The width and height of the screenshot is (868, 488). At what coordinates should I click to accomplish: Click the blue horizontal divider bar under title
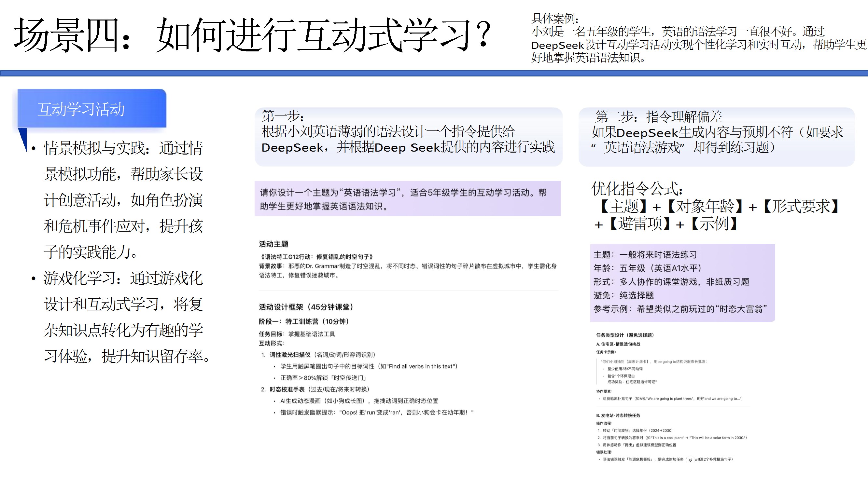tap(434, 73)
